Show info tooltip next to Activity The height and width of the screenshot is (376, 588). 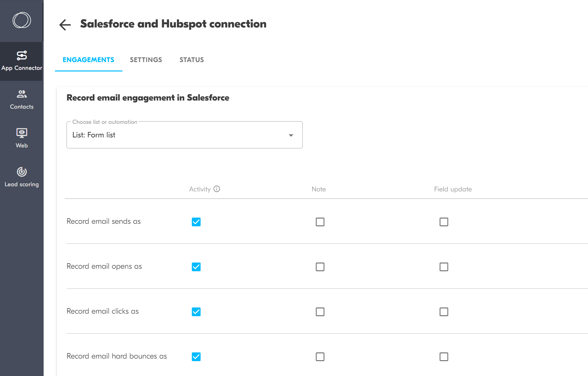217,189
